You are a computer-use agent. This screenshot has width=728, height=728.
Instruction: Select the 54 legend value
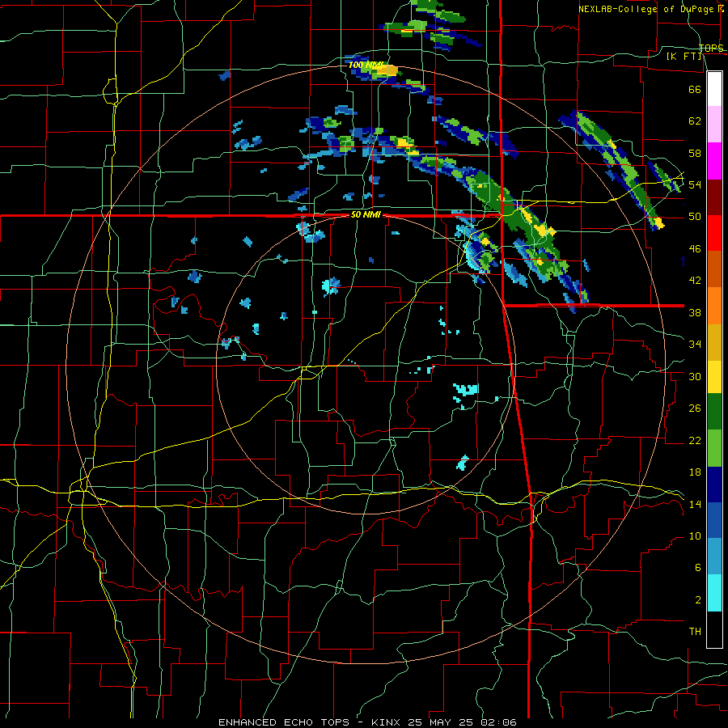point(695,184)
